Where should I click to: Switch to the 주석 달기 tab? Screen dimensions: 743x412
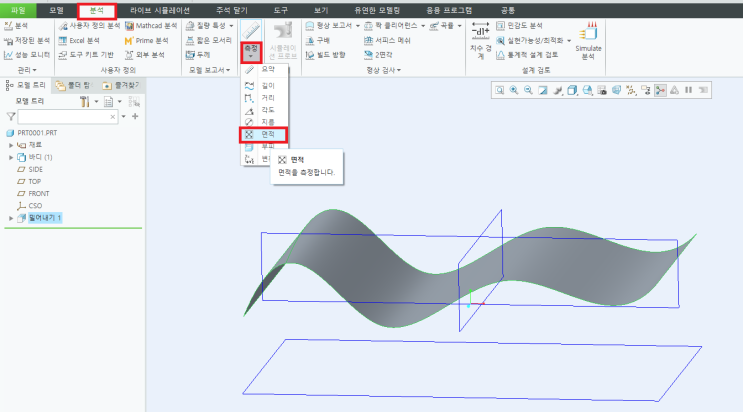tap(232, 10)
